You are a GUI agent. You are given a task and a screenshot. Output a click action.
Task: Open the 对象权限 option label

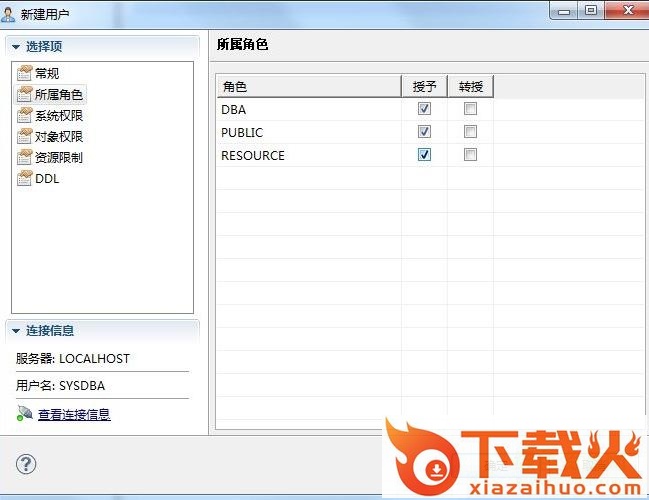(x=59, y=137)
